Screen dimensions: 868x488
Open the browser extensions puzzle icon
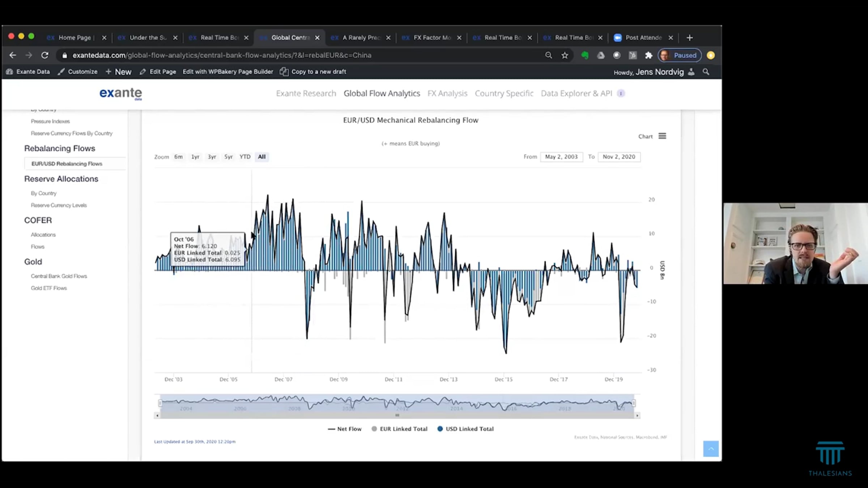[x=648, y=55]
